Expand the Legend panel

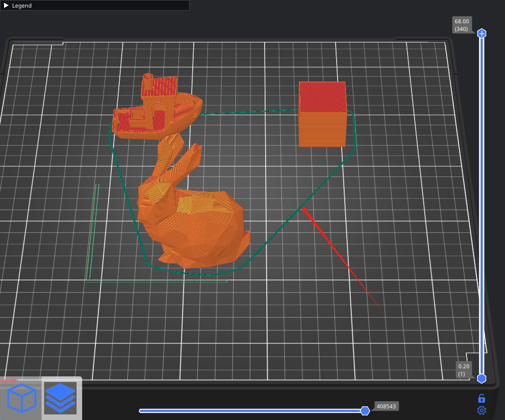(7, 6)
